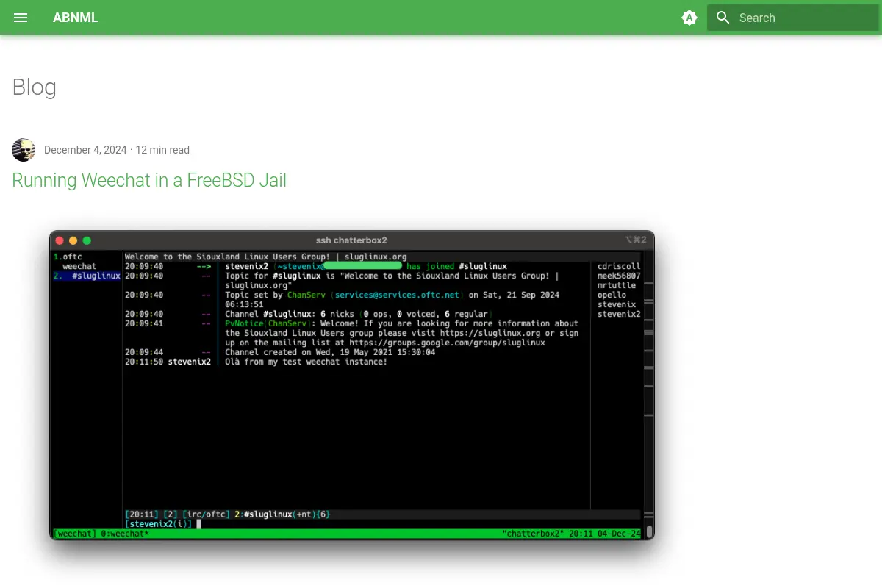Select the oftc server buffer entry
882x588 pixels.
pos(68,257)
